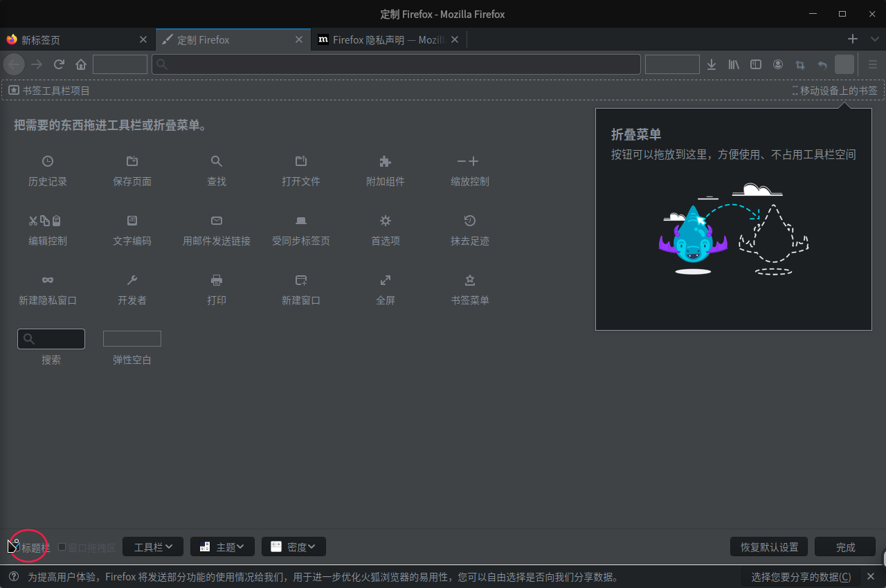This screenshot has width=886, height=588.
Task: Click the 用邮件发送链接 email link icon
Action: point(217,221)
